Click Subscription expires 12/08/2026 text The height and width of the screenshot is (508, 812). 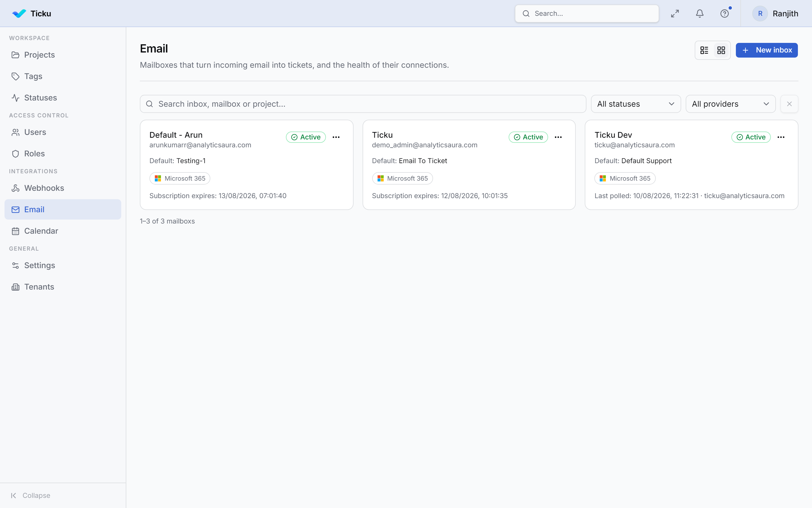440,196
